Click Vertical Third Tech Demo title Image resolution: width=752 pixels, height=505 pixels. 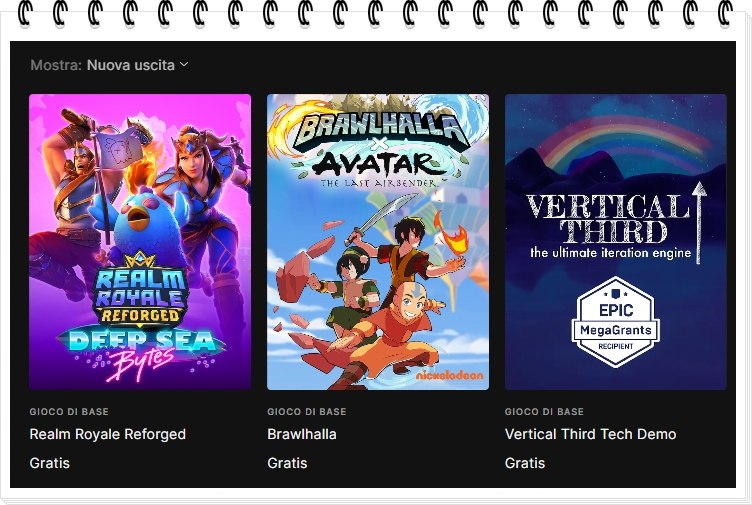point(590,434)
